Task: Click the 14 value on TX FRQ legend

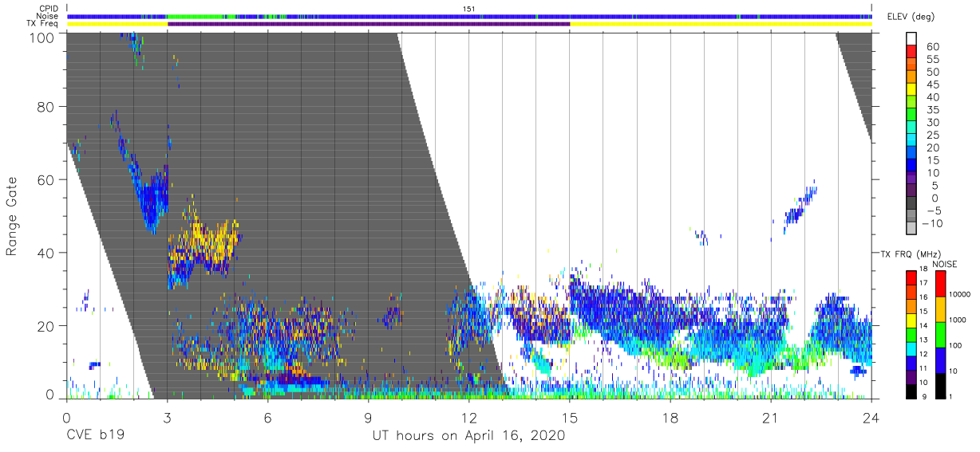Action: tap(923, 327)
